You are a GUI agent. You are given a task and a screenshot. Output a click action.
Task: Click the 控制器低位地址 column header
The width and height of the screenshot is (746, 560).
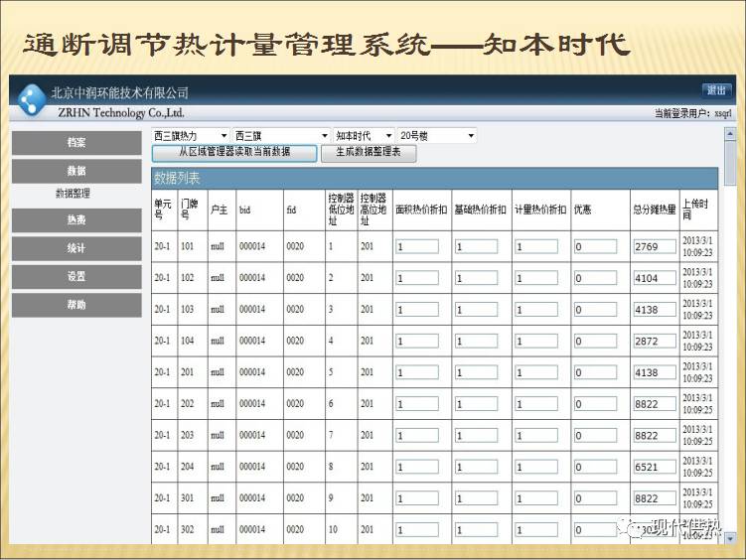(x=341, y=210)
